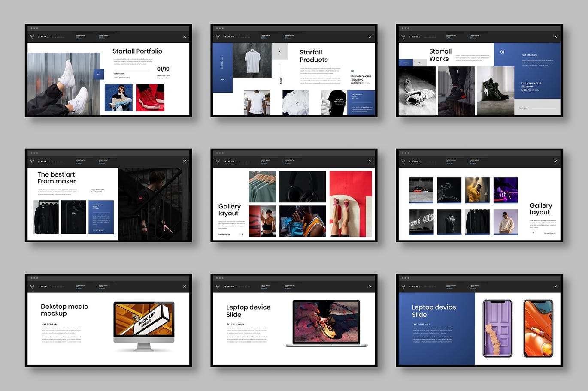588x391 pixels.
Task: Click the Lorem ipsum link in the blue box on Best art slide
Action: 98,230
